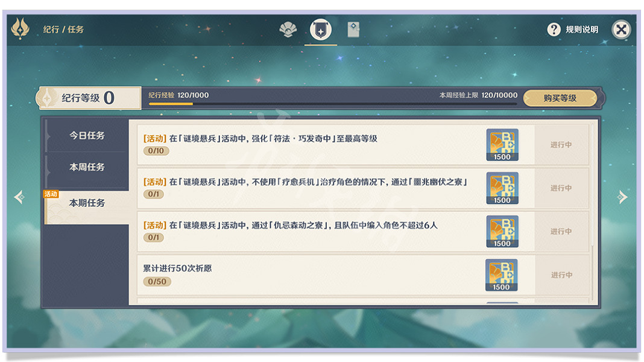The image size is (644, 362).
Task: Click 进行中 on the first activity task
Action: click(x=562, y=144)
